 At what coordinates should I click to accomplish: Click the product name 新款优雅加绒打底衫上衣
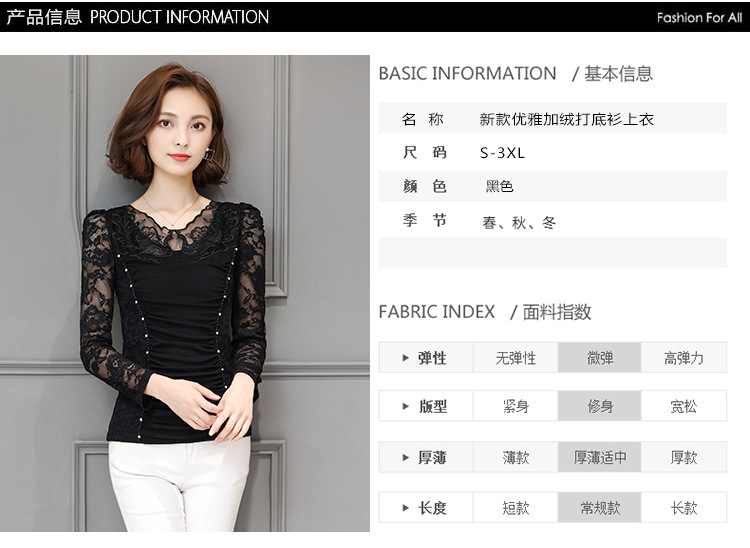(566, 119)
